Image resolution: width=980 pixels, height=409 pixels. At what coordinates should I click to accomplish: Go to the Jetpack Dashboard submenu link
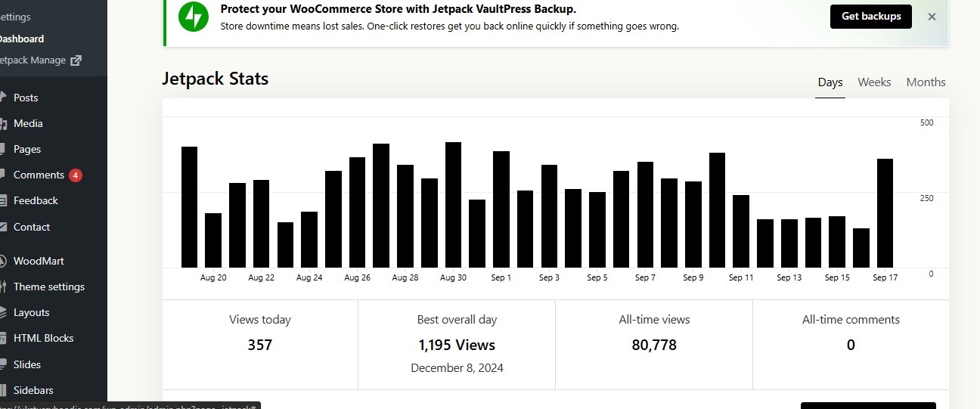[x=22, y=39]
